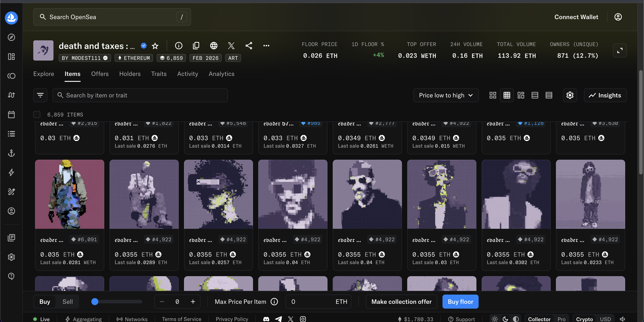Open the sidebar settings gear icon
This screenshot has width=644, height=322.
(x=11, y=257)
